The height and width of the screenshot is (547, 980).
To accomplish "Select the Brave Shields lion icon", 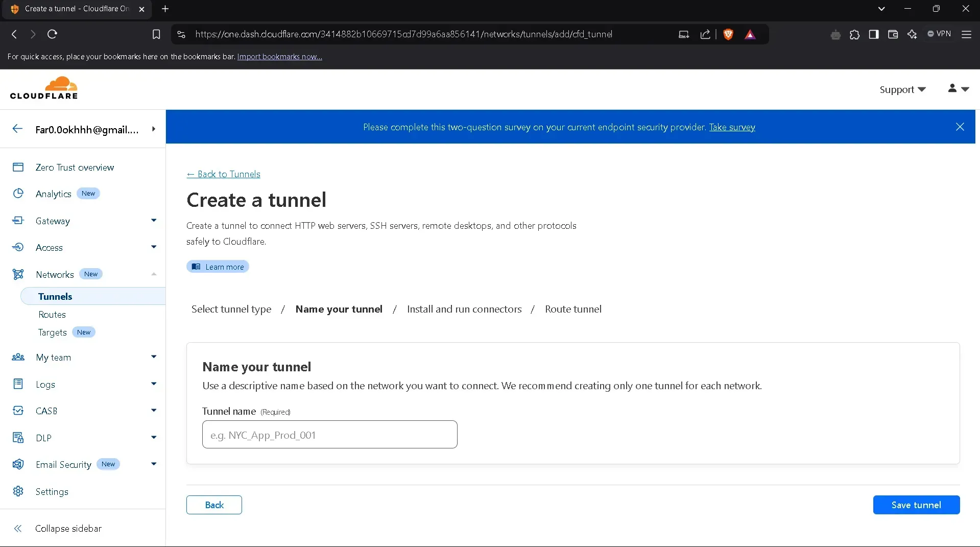I will click(728, 34).
